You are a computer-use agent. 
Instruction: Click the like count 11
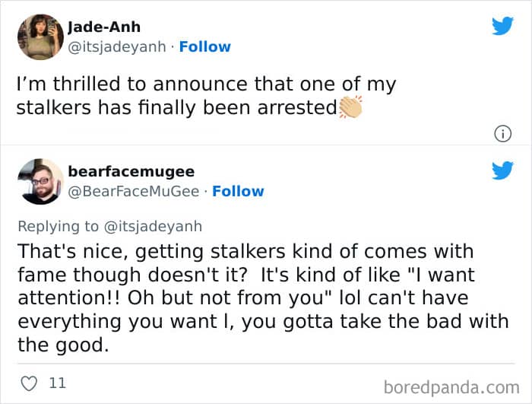[57, 383]
